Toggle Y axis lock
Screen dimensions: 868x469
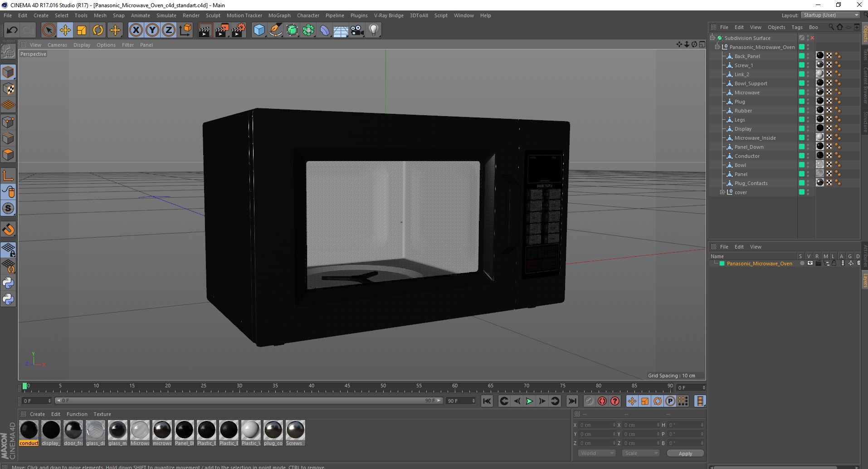click(152, 30)
